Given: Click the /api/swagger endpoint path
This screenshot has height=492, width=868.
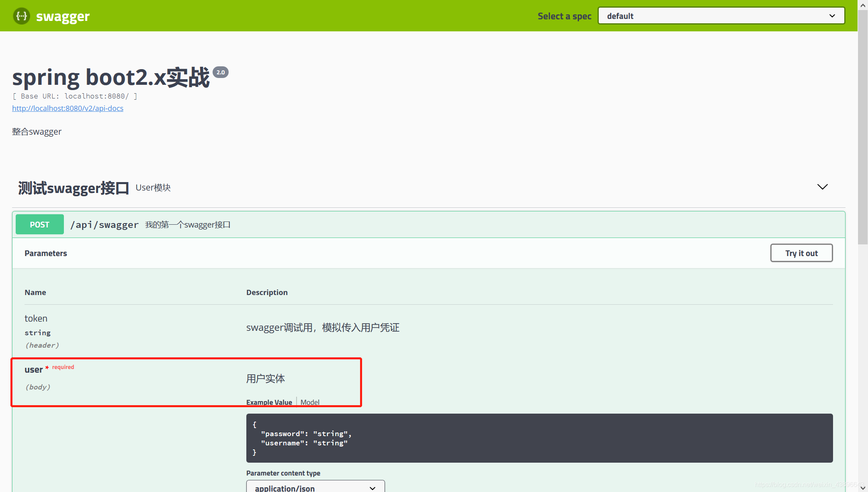Looking at the screenshot, I should pos(104,225).
